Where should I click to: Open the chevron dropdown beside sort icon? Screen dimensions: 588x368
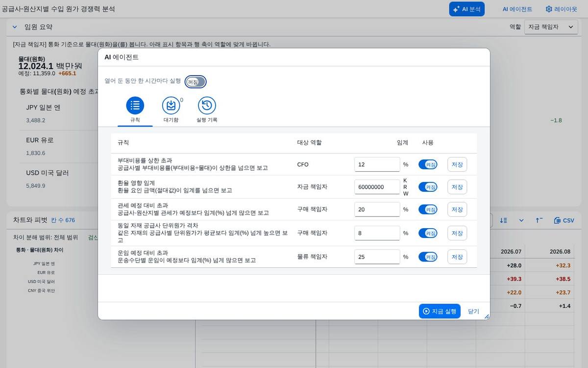(521, 220)
